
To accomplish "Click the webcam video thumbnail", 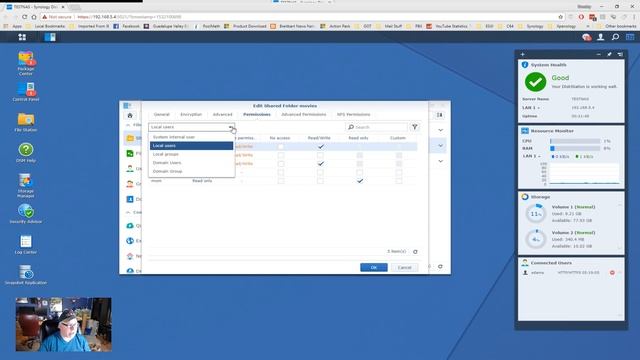I will click(64, 324).
